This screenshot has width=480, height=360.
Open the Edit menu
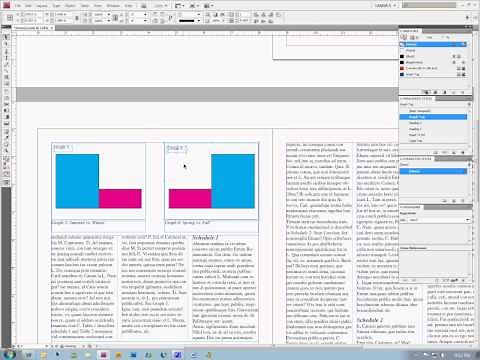pos(28,6)
